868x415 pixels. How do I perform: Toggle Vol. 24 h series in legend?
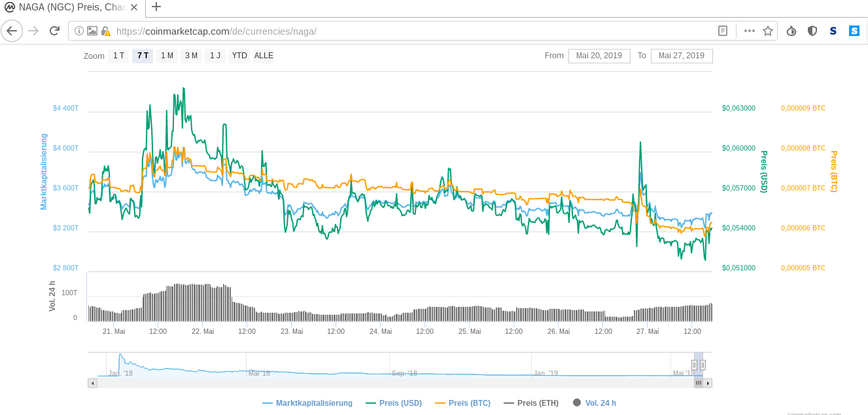[594, 403]
